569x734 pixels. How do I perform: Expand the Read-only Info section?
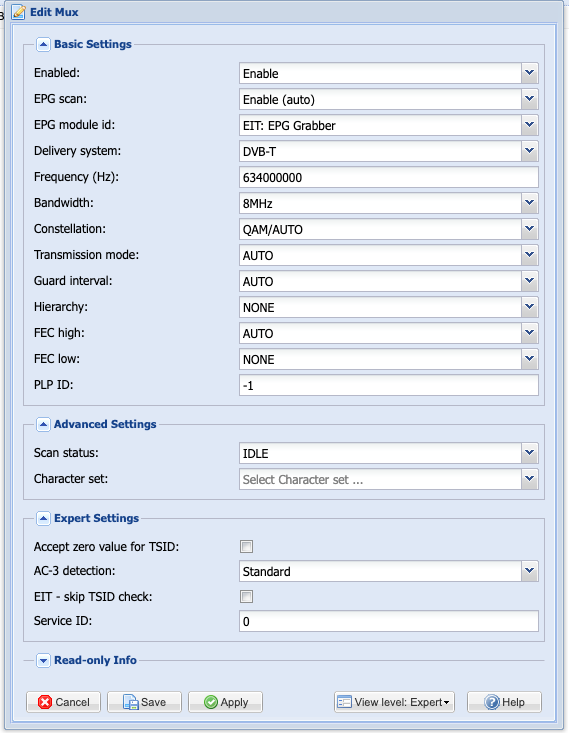(43, 661)
